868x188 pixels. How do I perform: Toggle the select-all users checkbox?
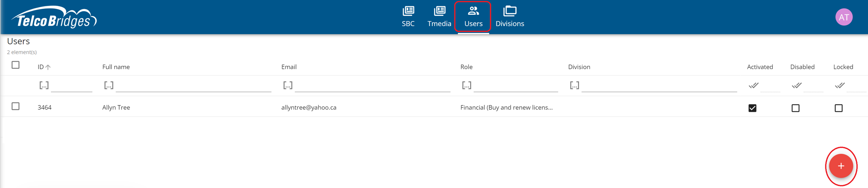pyautogui.click(x=15, y=65)
